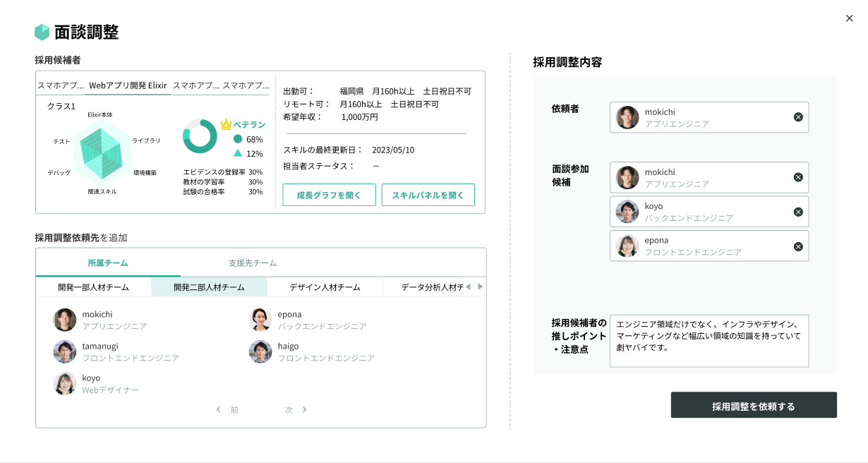Remove epona from 面談参加候補 list

[798, 246]
